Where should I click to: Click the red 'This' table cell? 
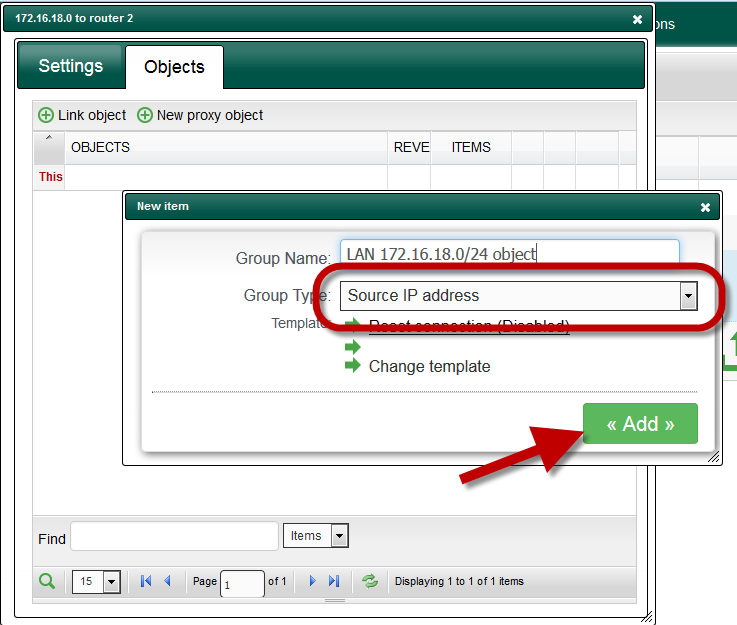click(50, 177)
